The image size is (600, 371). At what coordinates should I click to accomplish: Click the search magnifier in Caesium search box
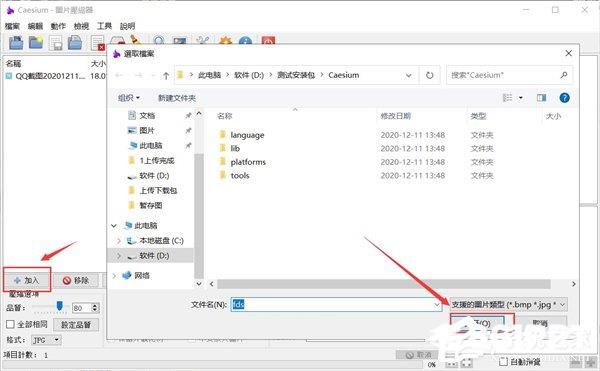coord(564,75)
